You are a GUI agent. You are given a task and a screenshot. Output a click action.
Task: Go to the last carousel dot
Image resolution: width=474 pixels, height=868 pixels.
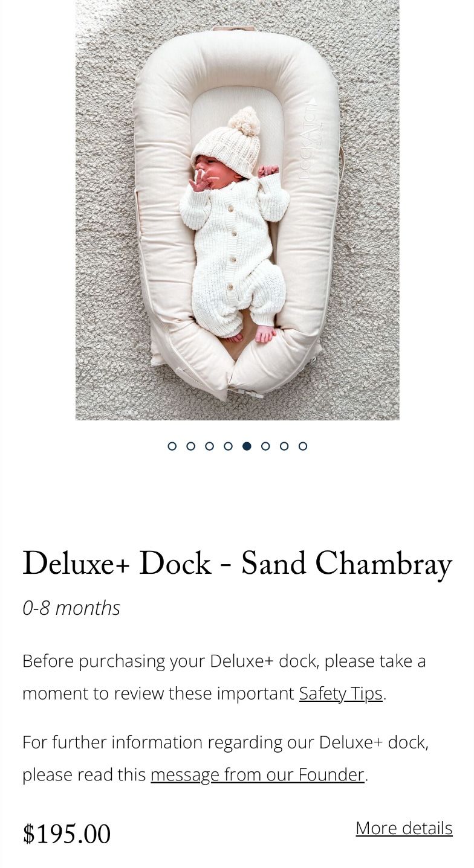click(303, 446)
